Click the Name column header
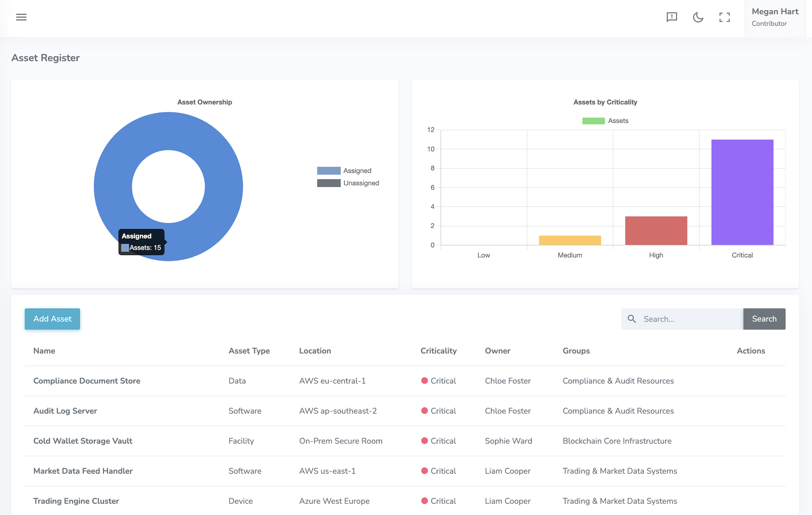The image size is (812, 515). (x=44, y=351)
